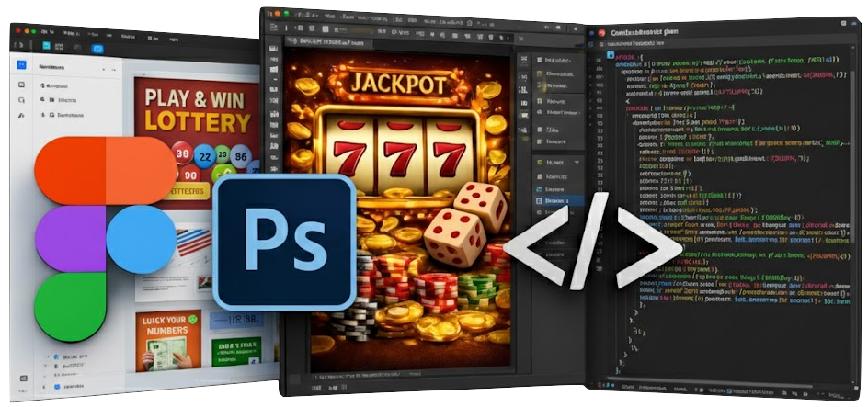
Task: Select the document tab above the JACKPOT canvas
Action: (329, 42)
